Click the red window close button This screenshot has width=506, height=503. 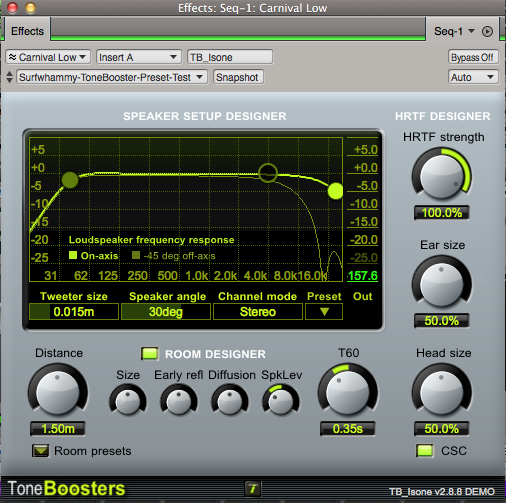click(13, 8)
